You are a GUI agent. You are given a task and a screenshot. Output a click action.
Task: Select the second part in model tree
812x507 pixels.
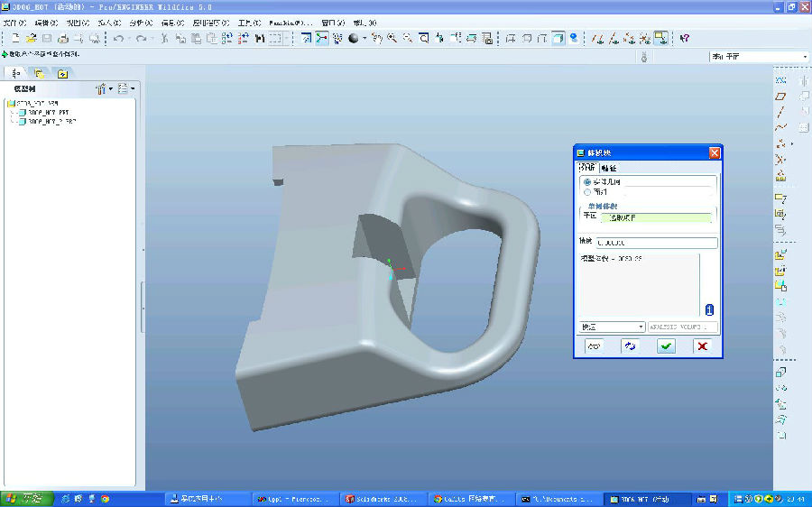click(50, 120)
